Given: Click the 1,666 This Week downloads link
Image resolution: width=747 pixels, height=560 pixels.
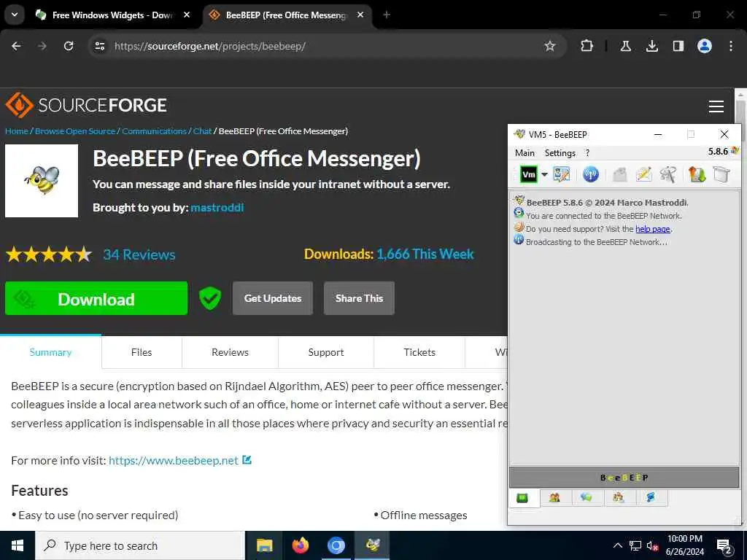Looking at the screenshot, I should coord(425,254).
